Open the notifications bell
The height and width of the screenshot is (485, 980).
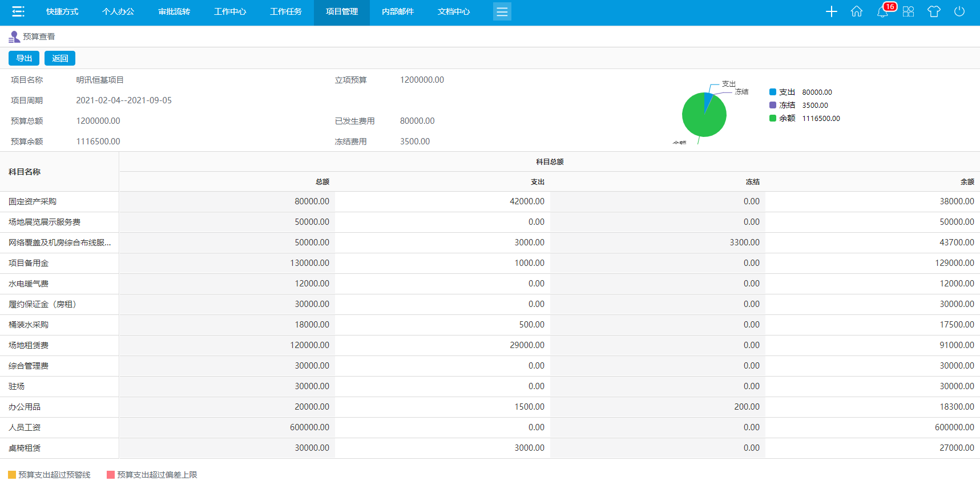tap(882, 12)
